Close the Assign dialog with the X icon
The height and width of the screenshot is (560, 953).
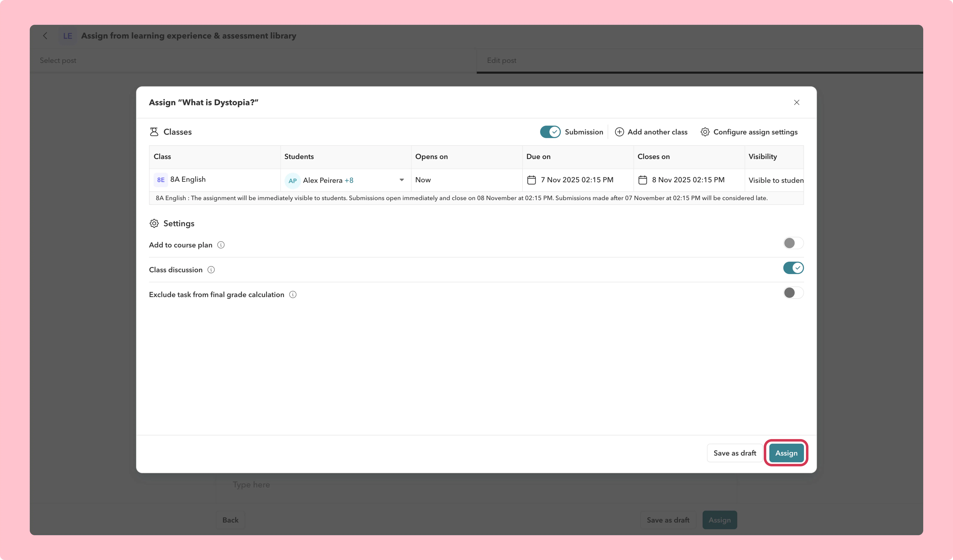tap(796, 102)
